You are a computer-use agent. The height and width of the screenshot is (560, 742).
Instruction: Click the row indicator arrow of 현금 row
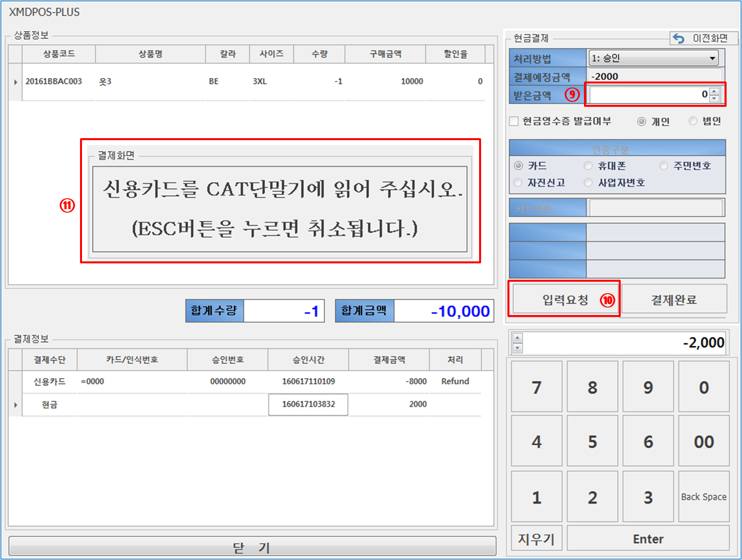(15, 405)
